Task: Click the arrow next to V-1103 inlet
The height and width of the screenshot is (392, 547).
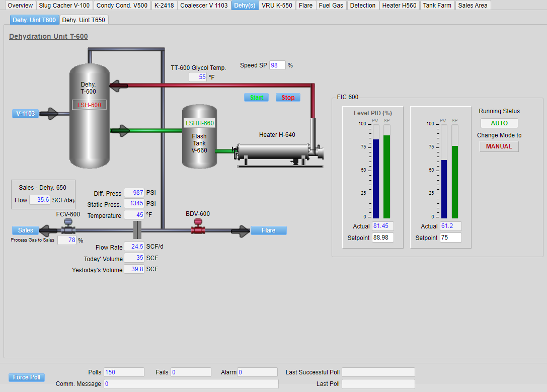Action: coord(49,114)
